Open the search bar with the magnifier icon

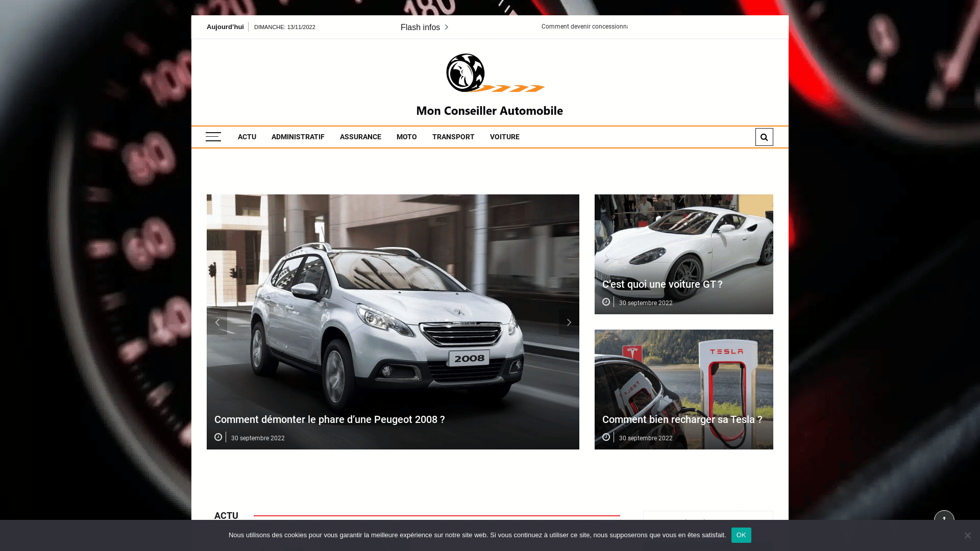pyautogui.click(x=764, y=137)
